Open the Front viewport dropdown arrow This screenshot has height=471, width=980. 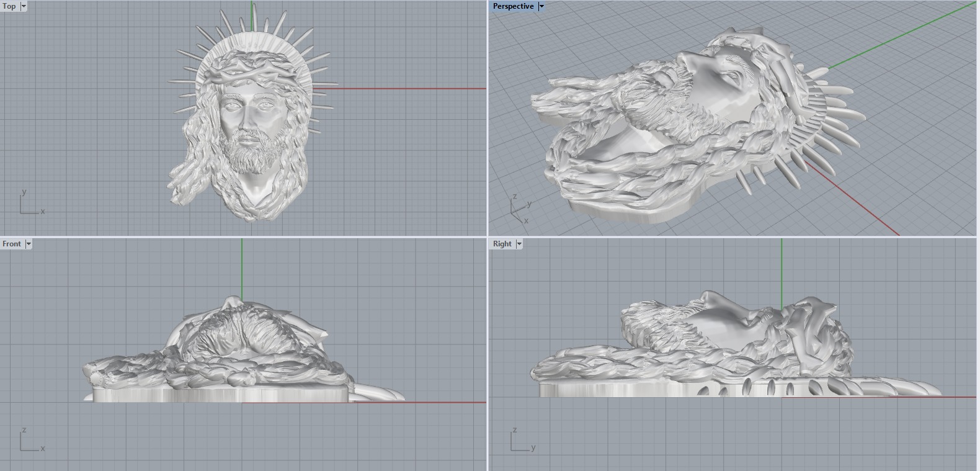pyautogui.click(x=28, y=244)
